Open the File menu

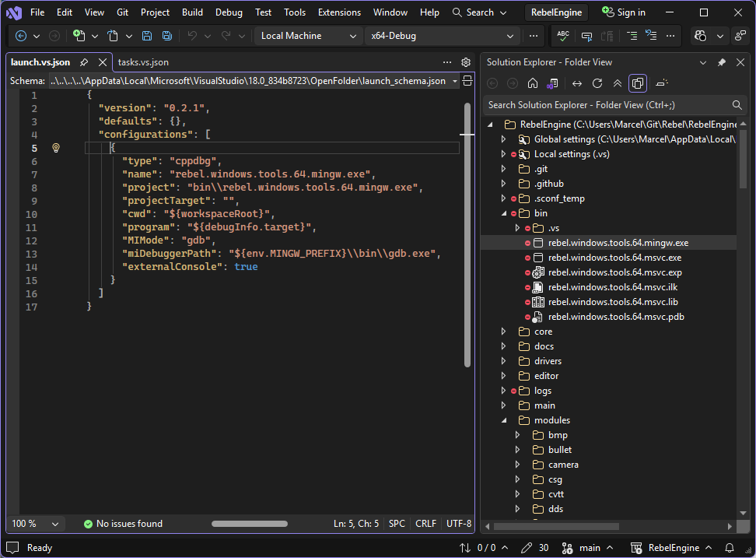point(37,12)
